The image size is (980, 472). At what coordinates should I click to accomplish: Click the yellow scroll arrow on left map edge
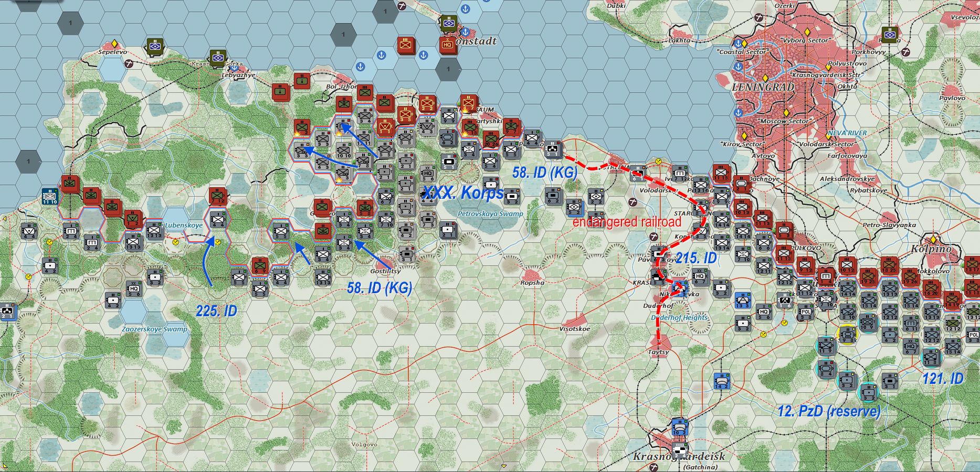(5, 219)
